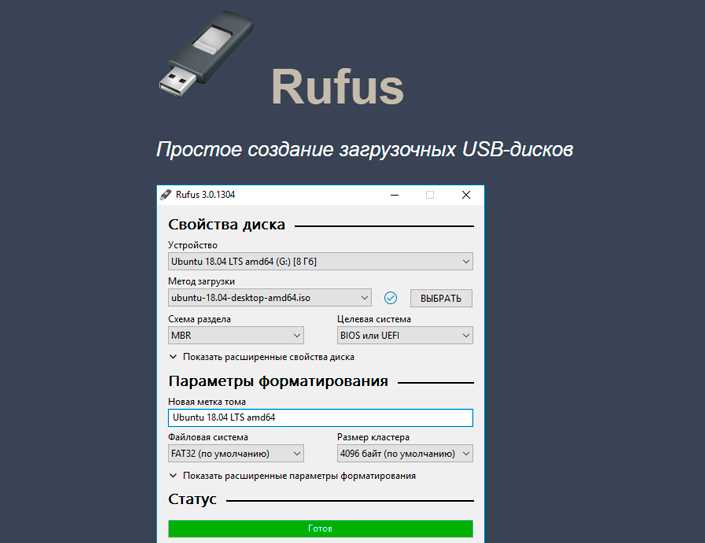The height and width of the screenshot is (543, 705).
Task: Open the Размер кластера 4096 байт dropdown
Action: click(405, 454)
